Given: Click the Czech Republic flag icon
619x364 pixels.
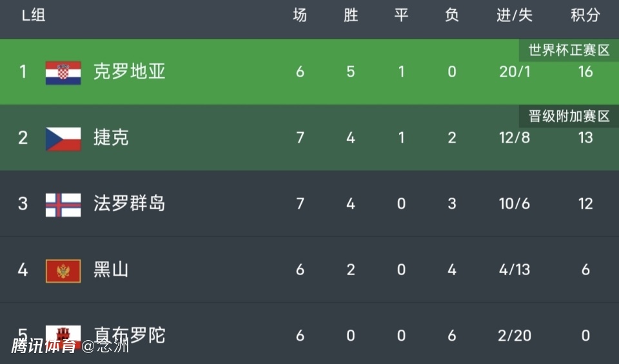Looking at the screenshot, I should 63,138.
